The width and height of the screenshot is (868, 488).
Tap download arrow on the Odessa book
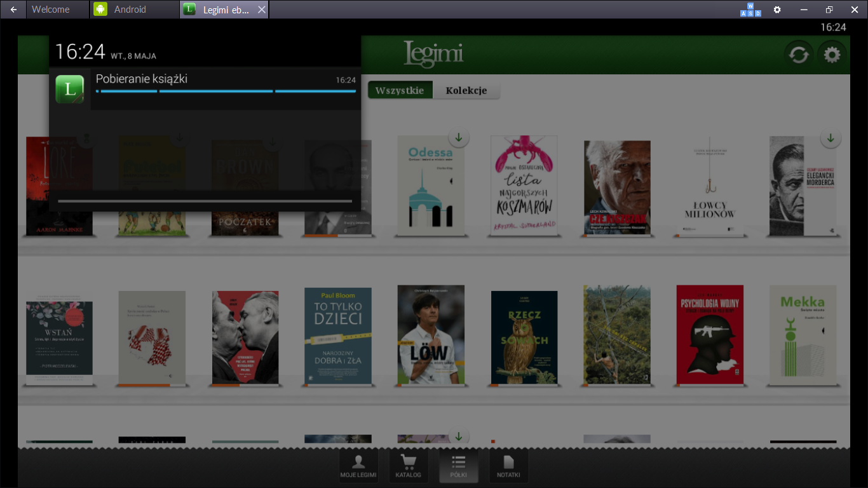click(x=458, y=137)
